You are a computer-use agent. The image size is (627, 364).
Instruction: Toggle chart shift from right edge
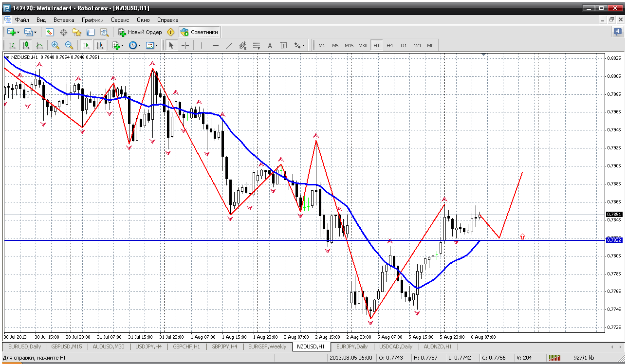[x=99, y=45]
